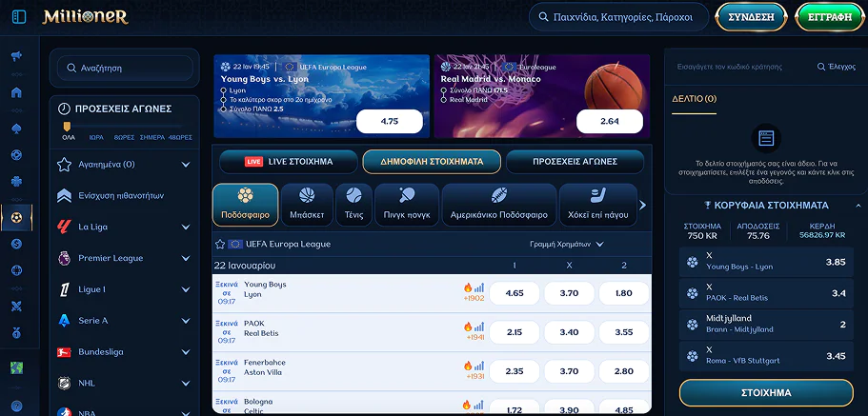Choose the Tennis (Τένις) sport icon

pyautogui.click(x=353, y=204)
